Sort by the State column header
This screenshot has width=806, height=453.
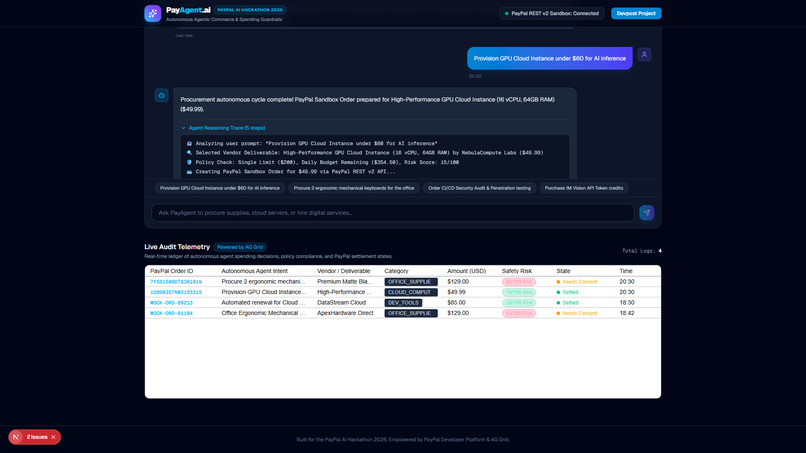pyautogui.click(x=563, y=271)
